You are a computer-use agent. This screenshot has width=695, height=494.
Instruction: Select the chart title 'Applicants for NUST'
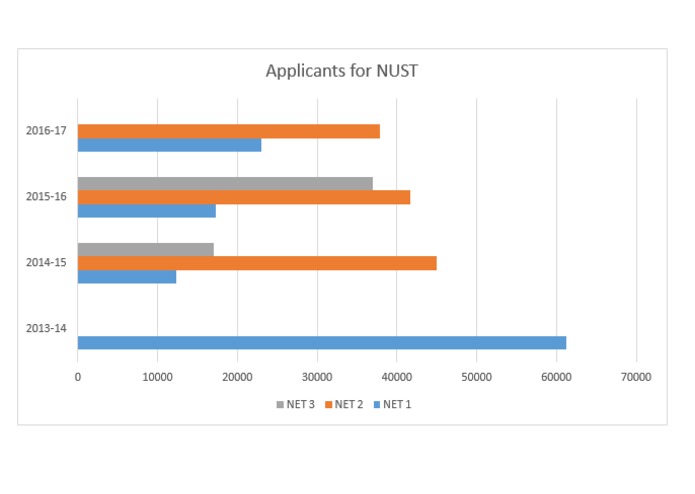point(342,71)
